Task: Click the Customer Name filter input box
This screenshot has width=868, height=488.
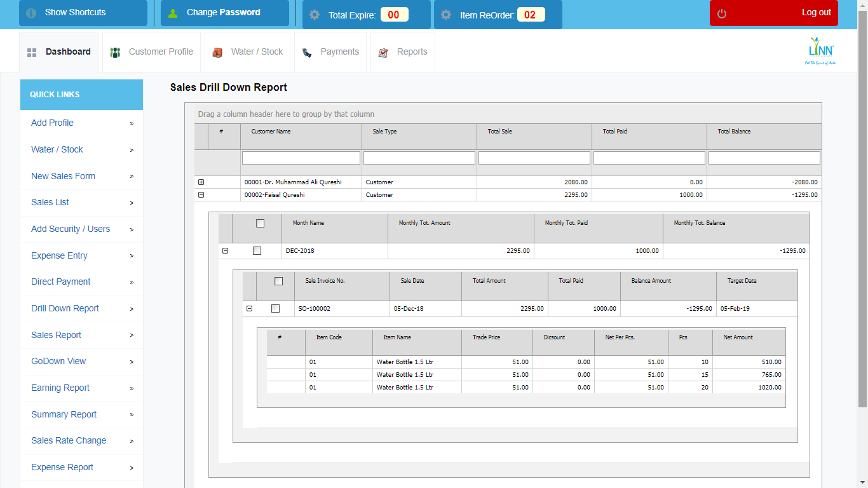Action: [301, 157]
